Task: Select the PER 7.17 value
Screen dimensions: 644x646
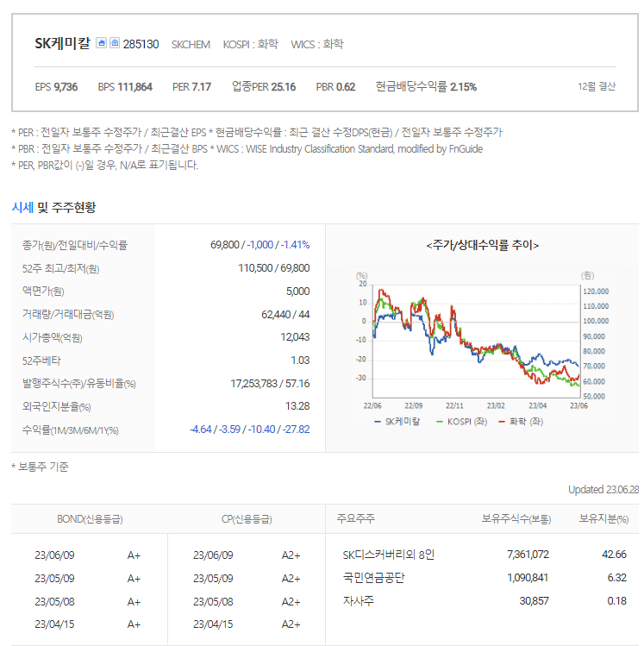Action: [x=192, y=87]
